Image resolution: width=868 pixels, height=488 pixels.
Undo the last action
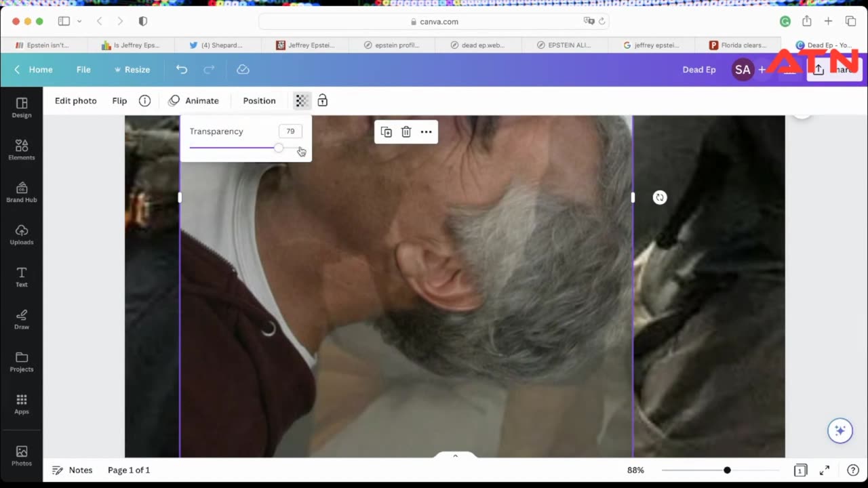pyautogui.click(x=181, y=69)
